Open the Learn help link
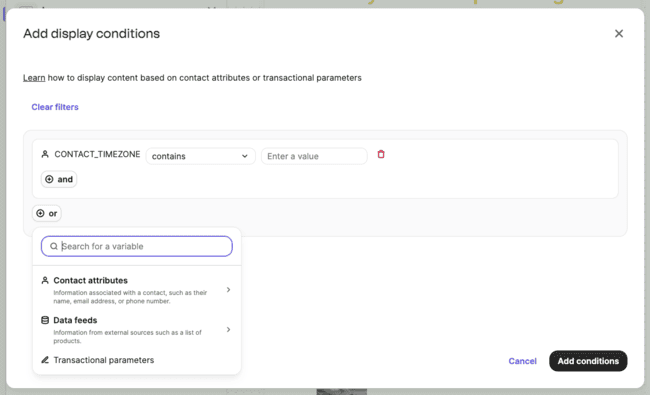Image resolution: width=650 pixels, height=395 pixels. 34,78
